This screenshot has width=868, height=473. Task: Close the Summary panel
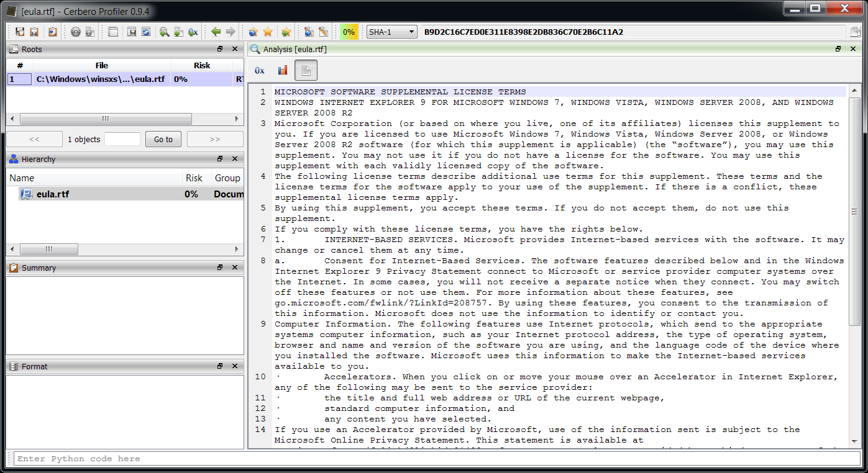[235, 268]
